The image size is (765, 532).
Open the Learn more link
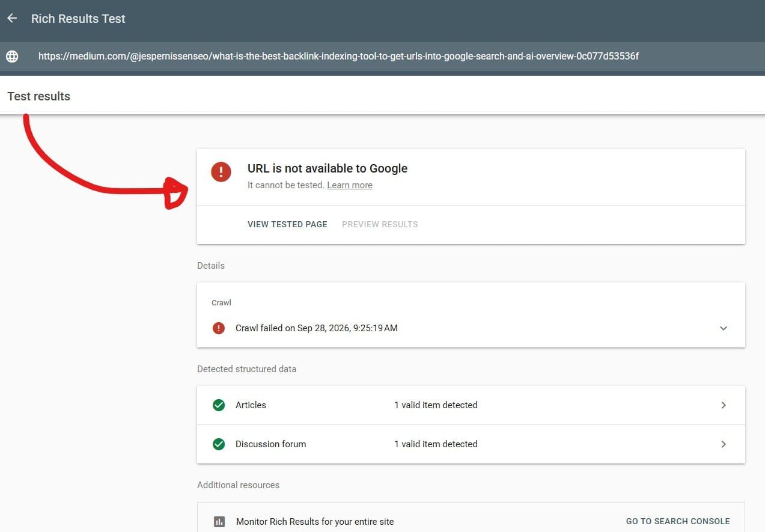pyautogui.click(x=350, y=185)
